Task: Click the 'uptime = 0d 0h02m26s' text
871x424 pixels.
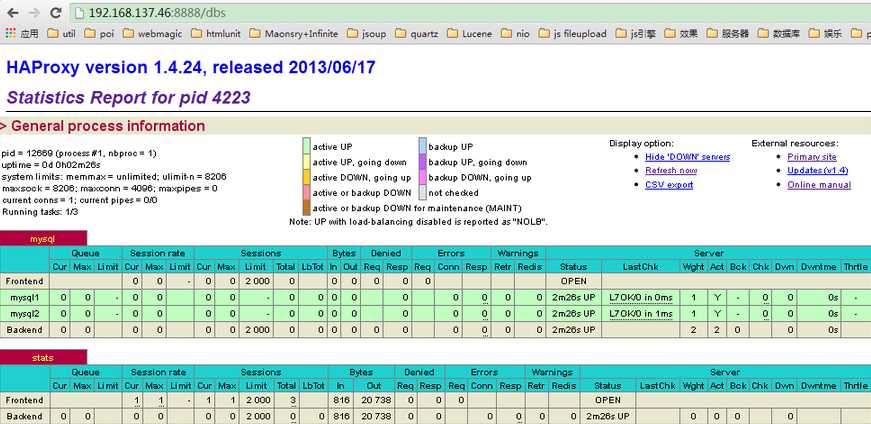Action: pos(51,165)
